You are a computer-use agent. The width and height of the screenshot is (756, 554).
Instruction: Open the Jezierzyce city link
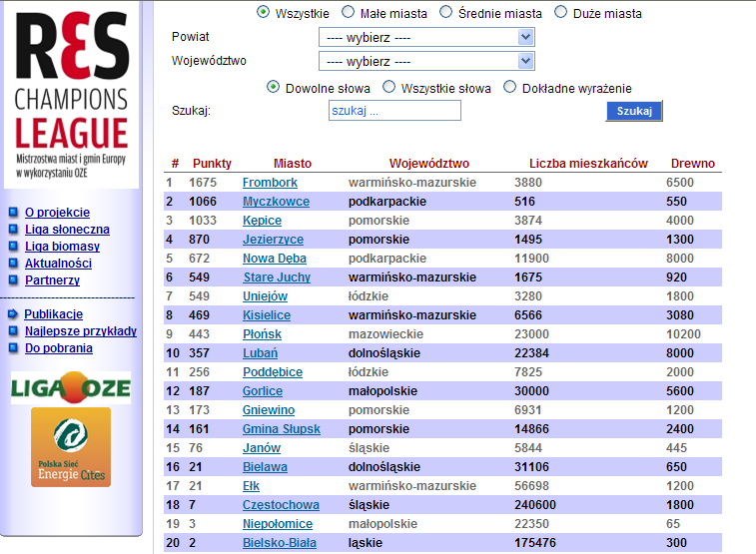(x=273, y=240)
